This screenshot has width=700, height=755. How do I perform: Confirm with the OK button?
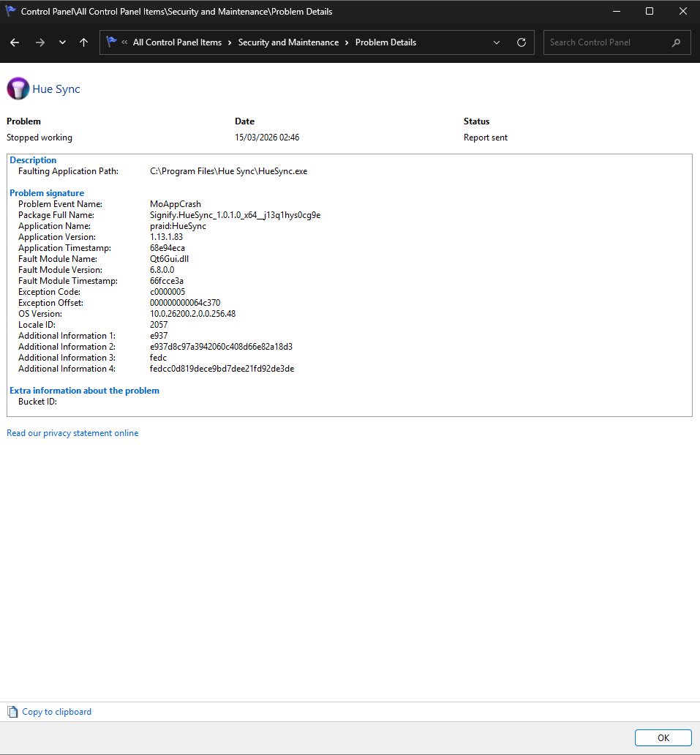[x=663, y=737]
